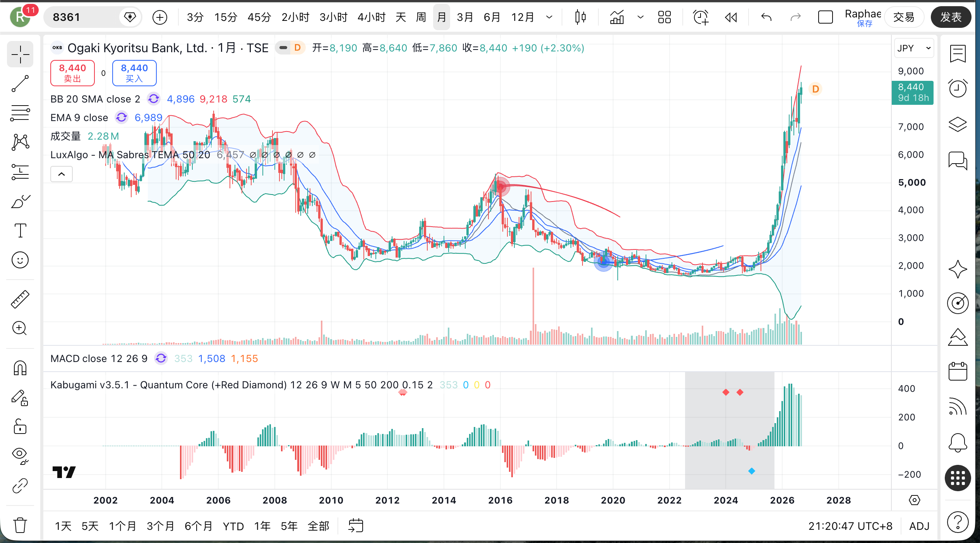Open the notifications bell panel

pyautogui.click(x=958, y=442)
